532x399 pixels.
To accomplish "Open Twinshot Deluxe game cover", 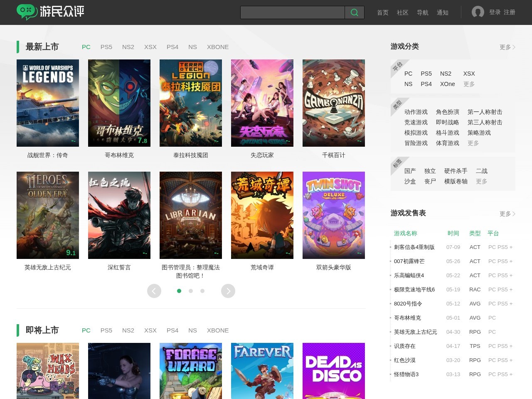I will coord(334,215).
